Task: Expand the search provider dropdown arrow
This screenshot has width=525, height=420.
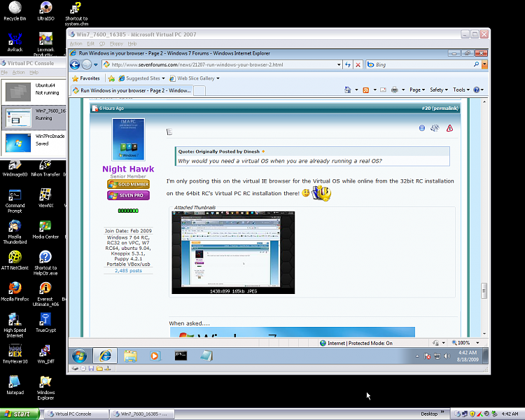Action: [484, 64]
